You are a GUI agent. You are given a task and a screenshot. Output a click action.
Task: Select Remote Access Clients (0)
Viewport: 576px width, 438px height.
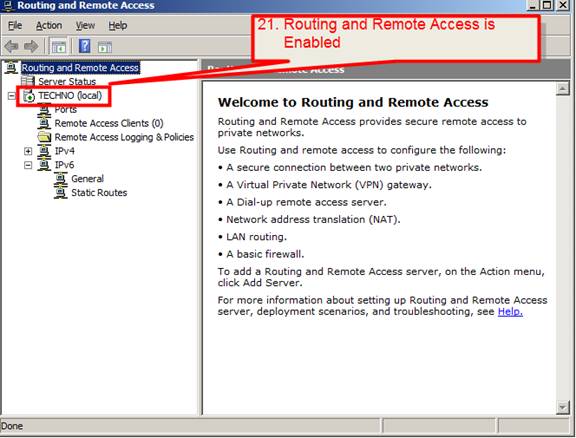coord(109,123)
